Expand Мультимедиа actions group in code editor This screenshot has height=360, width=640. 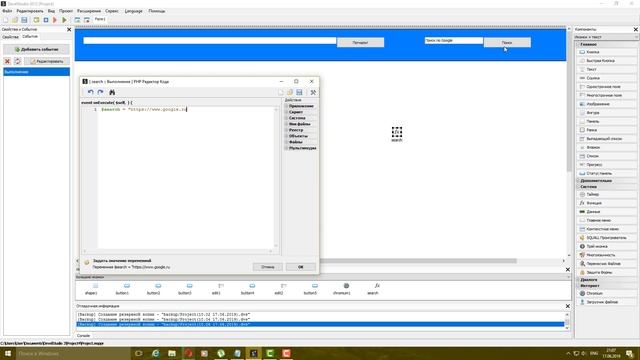[300, 148]
